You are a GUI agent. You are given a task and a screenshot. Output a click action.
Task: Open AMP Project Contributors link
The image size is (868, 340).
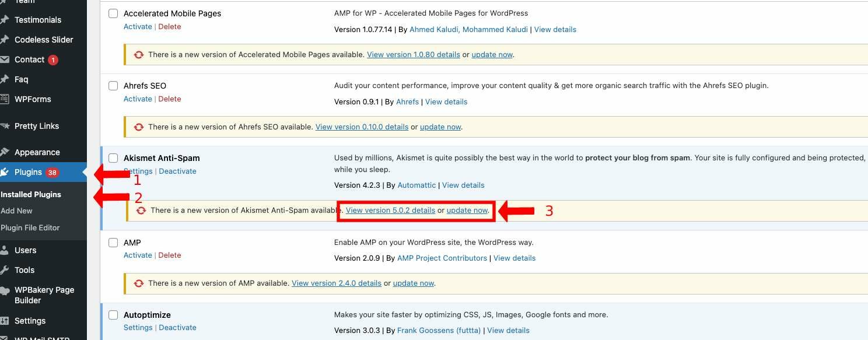click(442, 258)
